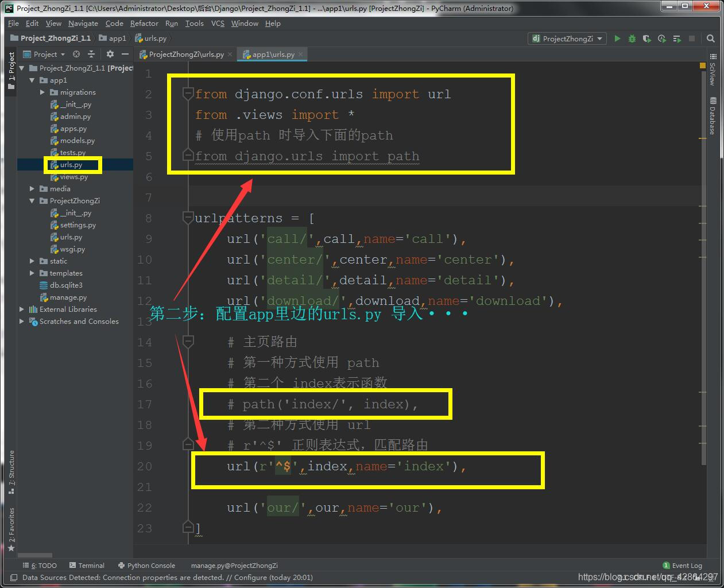Open the Database side panel
Screen dimensions: 724x588
[x=713, y=117]
